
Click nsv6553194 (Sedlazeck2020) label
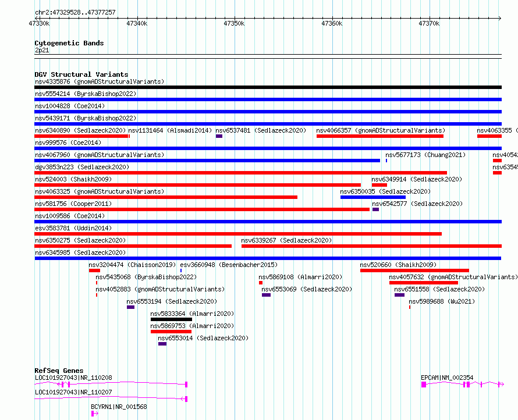point(172,301)
